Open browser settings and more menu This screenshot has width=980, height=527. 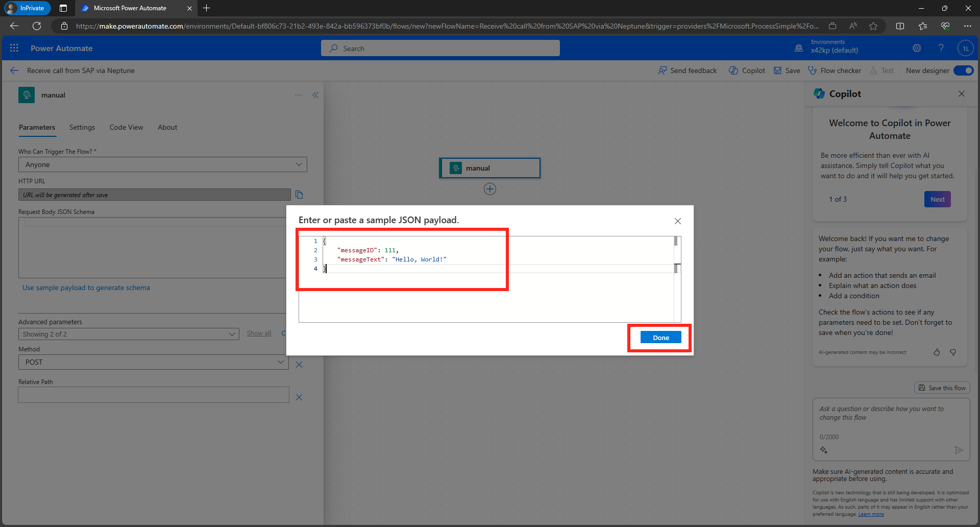click(968, 26)
